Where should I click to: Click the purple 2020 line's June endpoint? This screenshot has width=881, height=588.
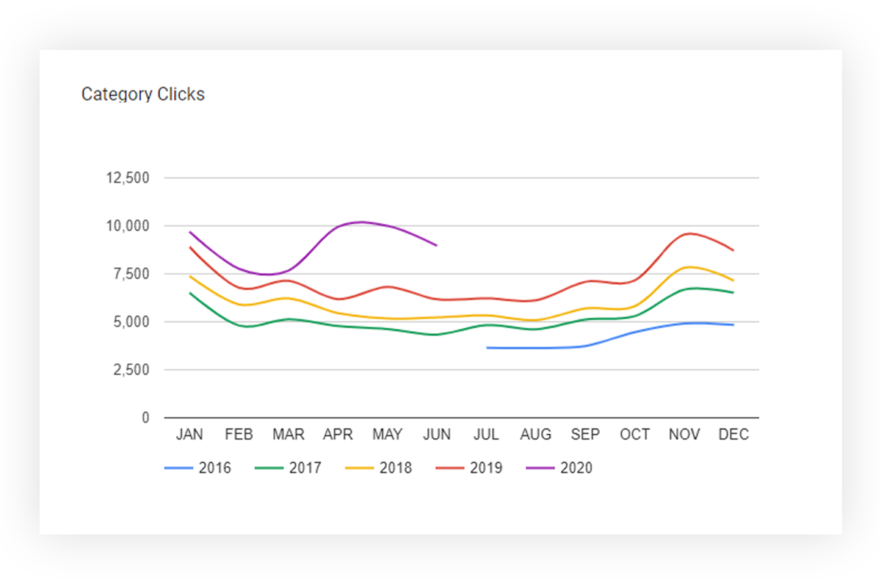coord(437,245)
